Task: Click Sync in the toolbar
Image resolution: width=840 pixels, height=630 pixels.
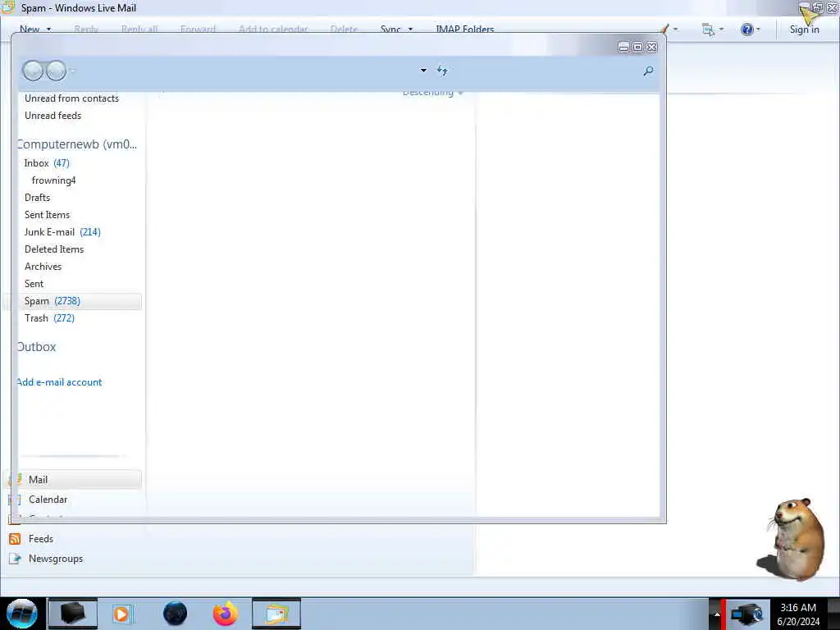Action: (x=390, y=30)
